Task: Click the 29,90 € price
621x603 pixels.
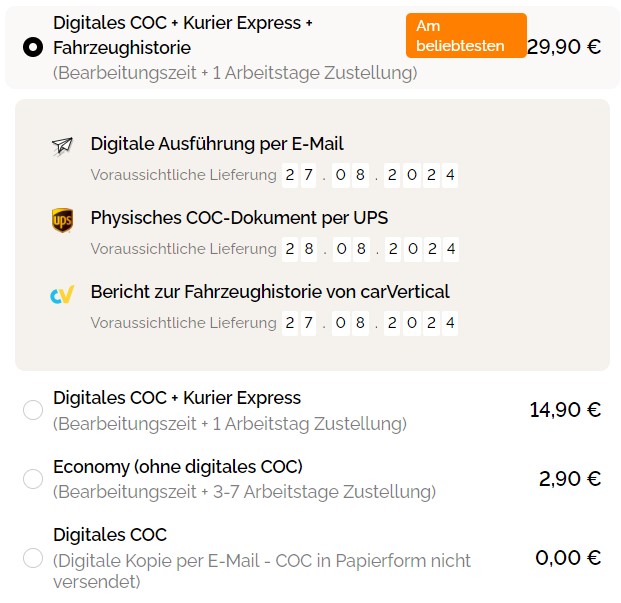Action: coord(564,46)
